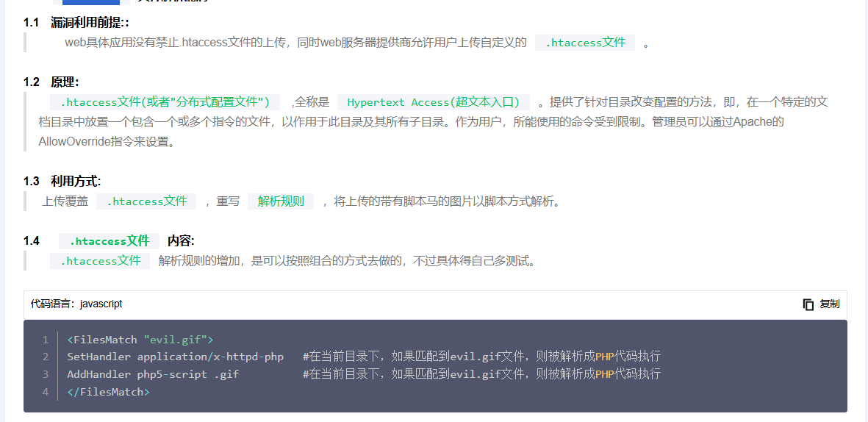Screen dimensions: 868x422
Task: Select the 解析规则 highlighted tag
Action: (x=281, y=201)
